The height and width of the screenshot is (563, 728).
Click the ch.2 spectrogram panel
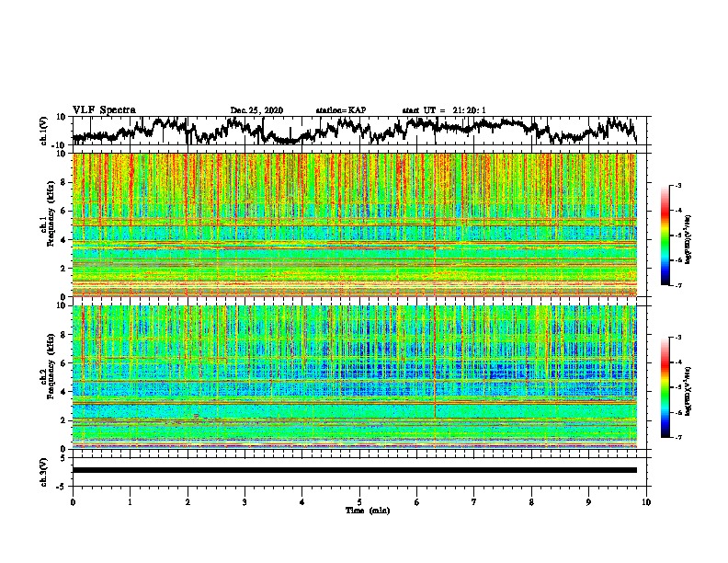[x=355, y=377]
